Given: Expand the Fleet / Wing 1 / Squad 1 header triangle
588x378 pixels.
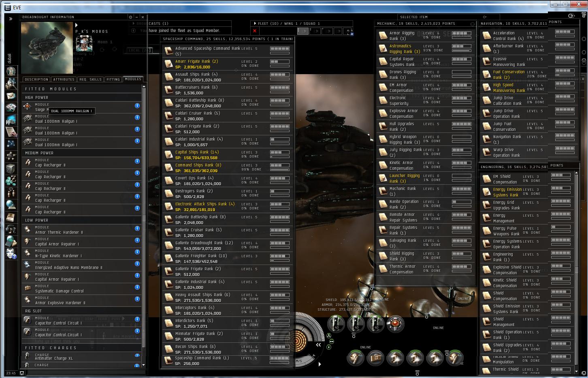Looking at the screenshot, I should coord(254,23).
